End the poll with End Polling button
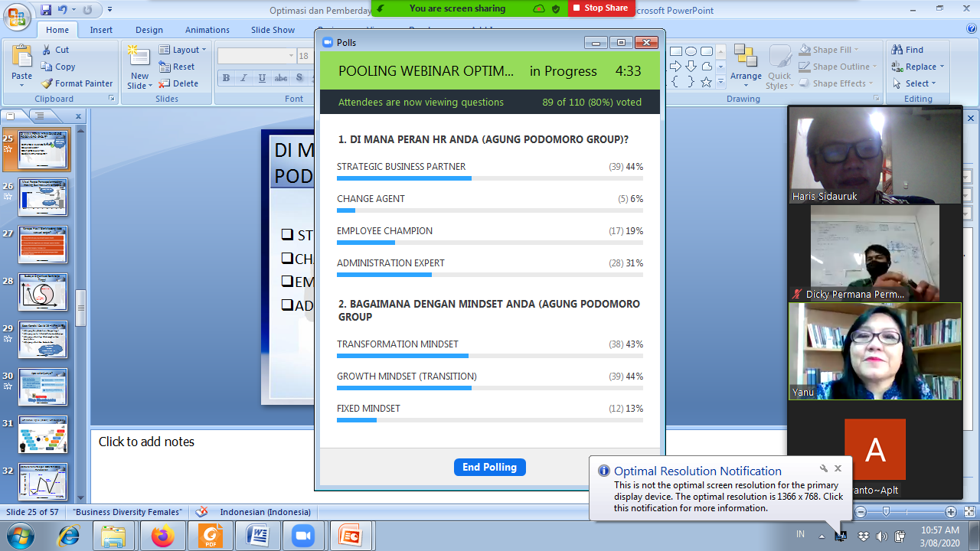This screenshot has width=980, height=551. (490, 467)
